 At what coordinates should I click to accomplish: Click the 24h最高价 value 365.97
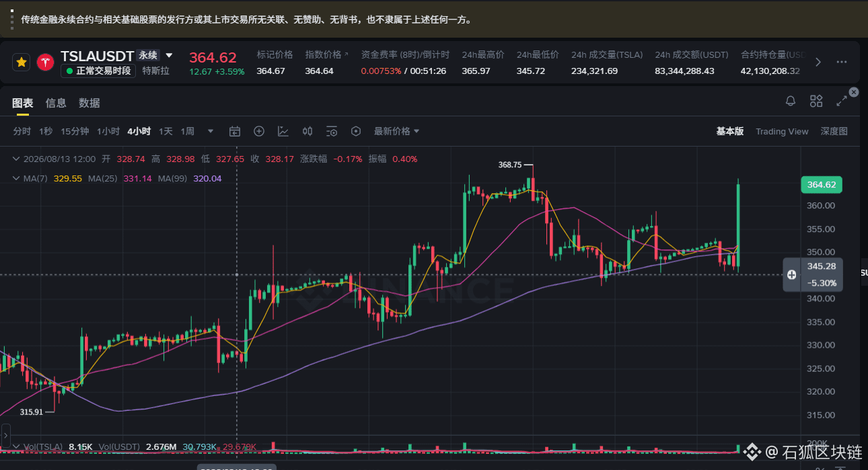point(476,71)
